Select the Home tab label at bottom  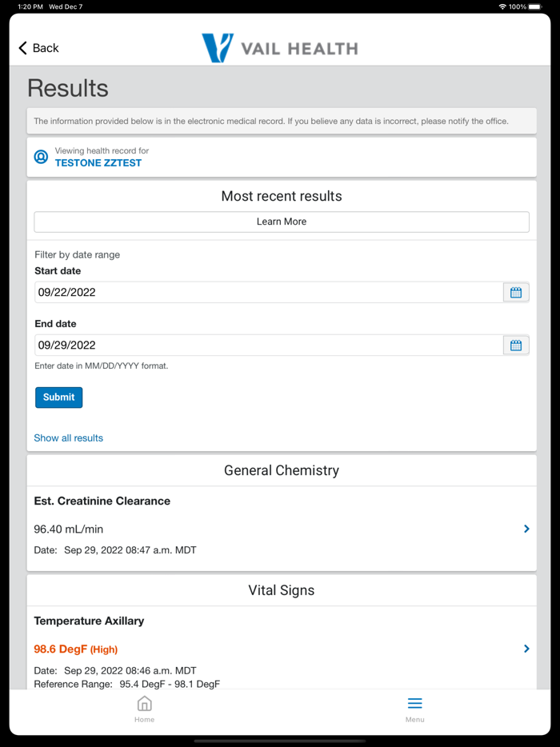pos(144,719)
